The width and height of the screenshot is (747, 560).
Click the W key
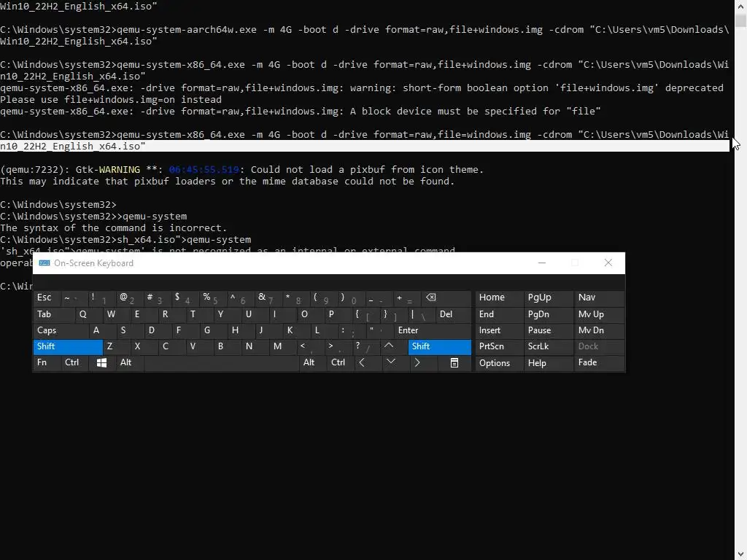(116, 314)
